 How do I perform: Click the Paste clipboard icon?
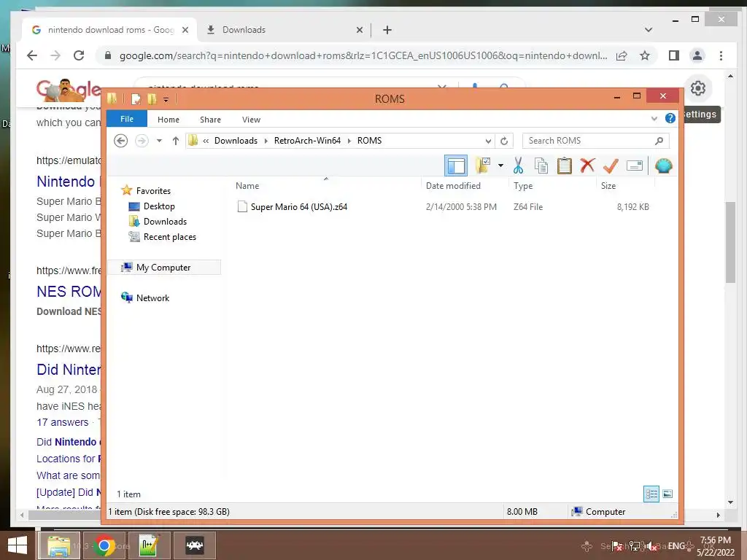(564, 166)
